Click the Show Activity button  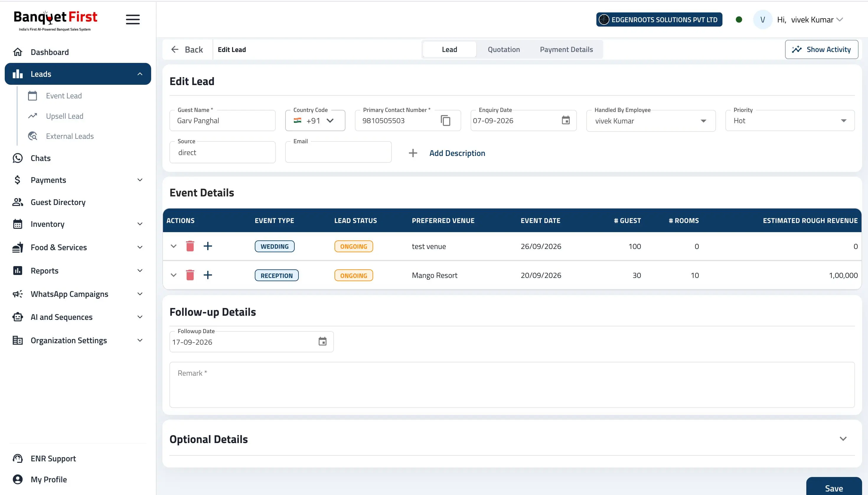pos(821,50)
